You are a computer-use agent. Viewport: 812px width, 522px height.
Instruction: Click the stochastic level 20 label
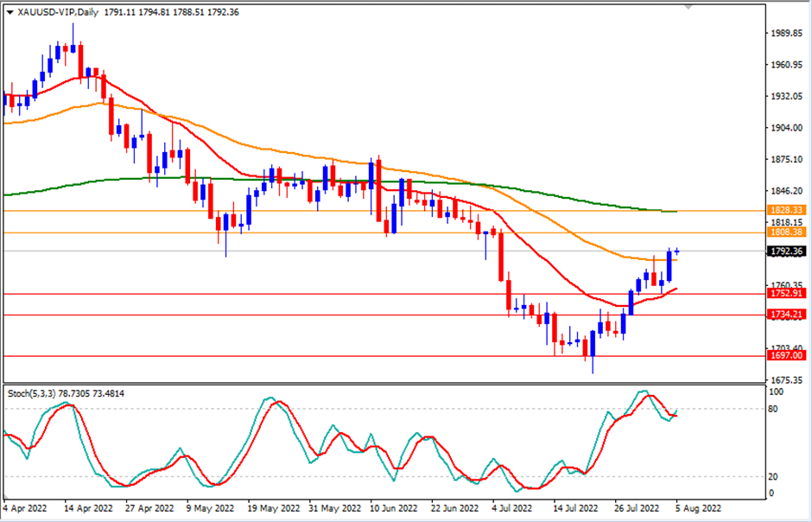click(x=775, y=477)
